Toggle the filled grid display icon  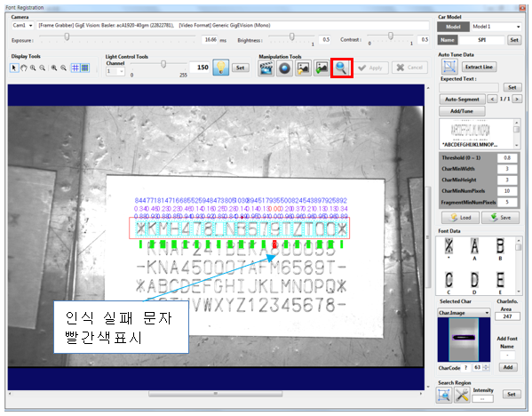(x=84, y=68)
